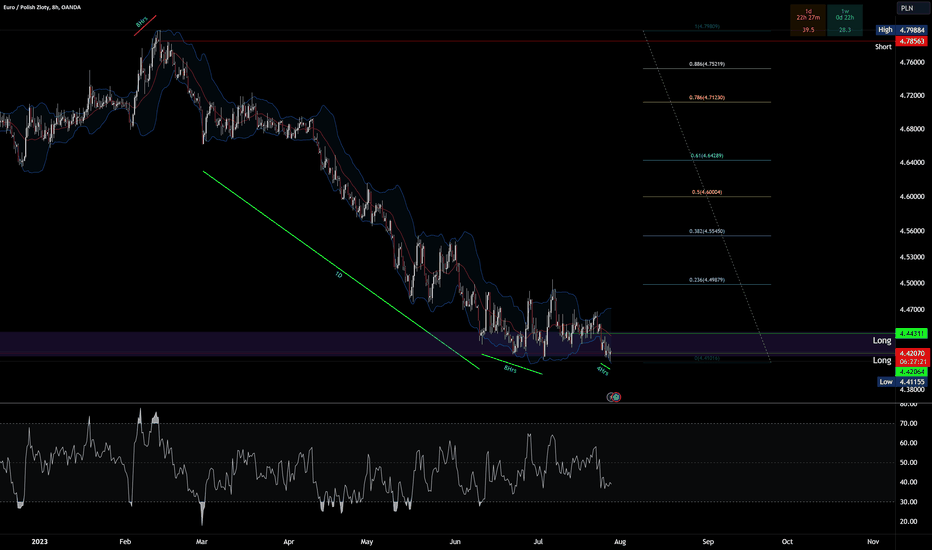Click the RSI scale value 50.00

(908, 462)
